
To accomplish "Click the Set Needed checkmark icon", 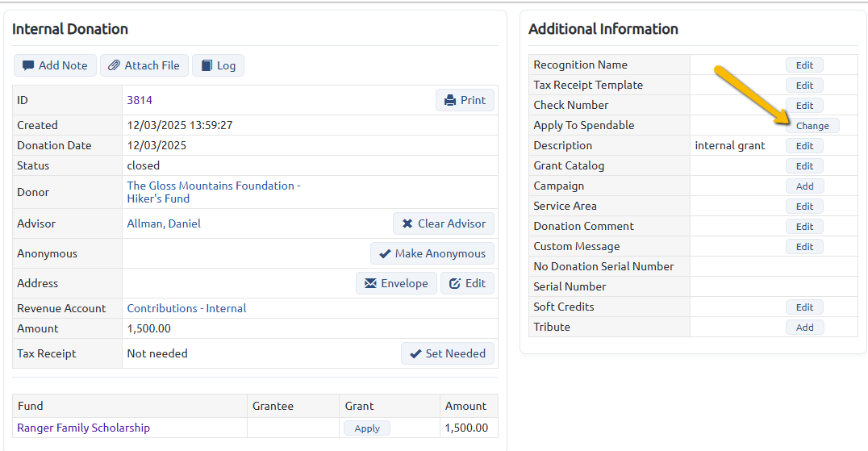I will tap(415, 353).
